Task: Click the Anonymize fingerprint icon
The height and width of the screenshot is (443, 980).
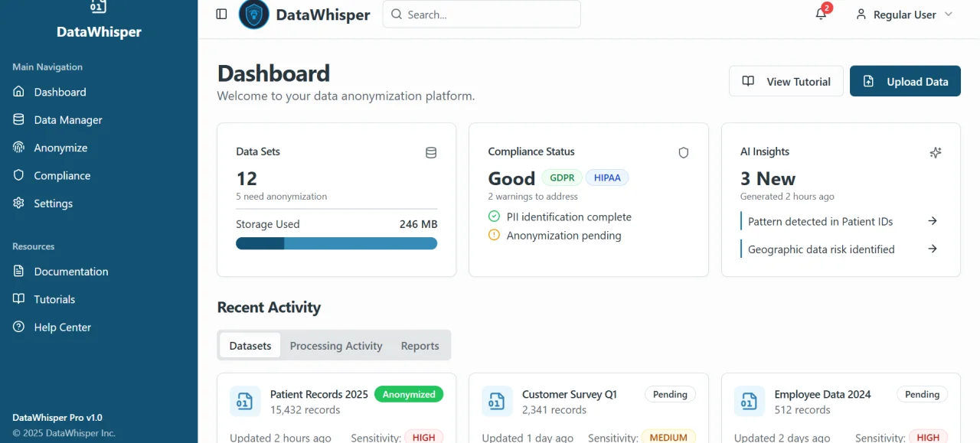Action: [x=19, y=148]
